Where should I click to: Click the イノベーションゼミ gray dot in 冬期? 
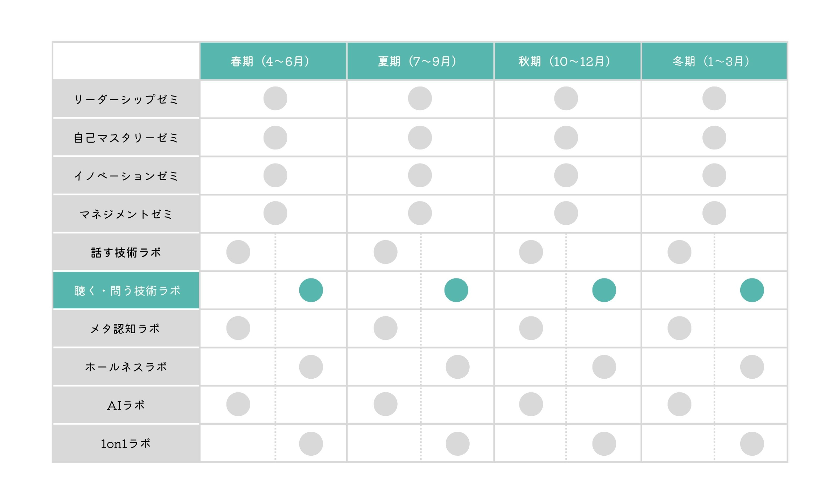coord(714,175)
